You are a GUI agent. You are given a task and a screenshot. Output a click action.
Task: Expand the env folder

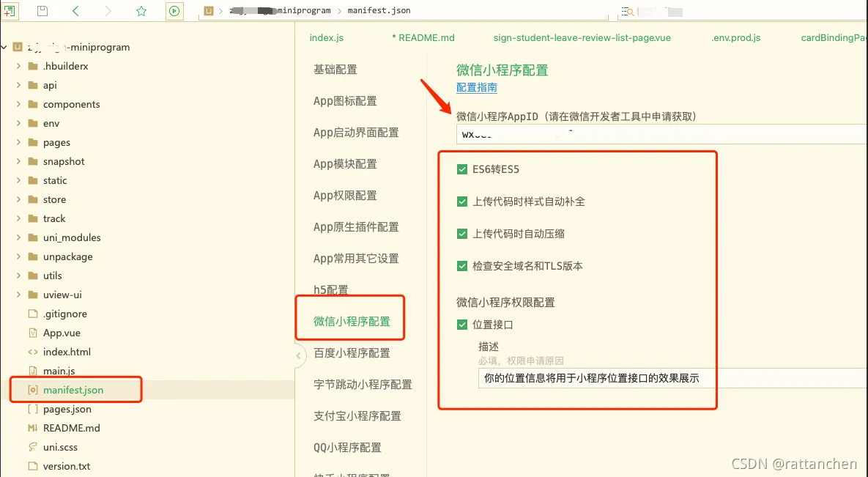tap(18, 124)
